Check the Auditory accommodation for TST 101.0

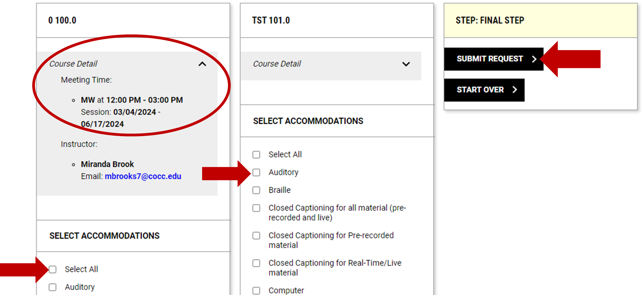[256, 172]
